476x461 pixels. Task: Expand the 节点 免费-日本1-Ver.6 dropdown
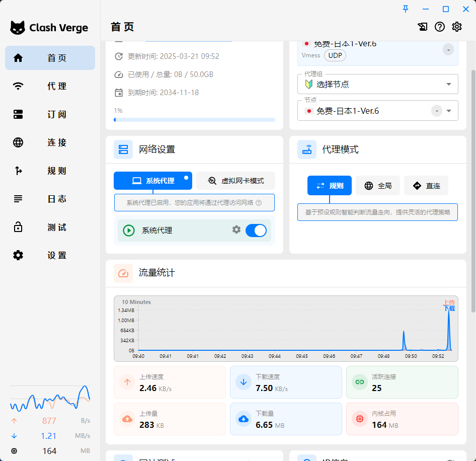378,111
